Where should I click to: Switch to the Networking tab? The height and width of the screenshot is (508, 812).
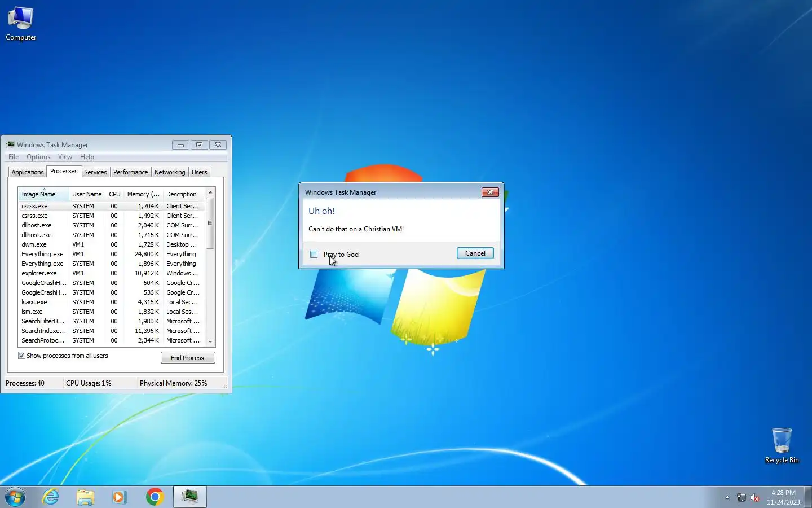point(170,172)
